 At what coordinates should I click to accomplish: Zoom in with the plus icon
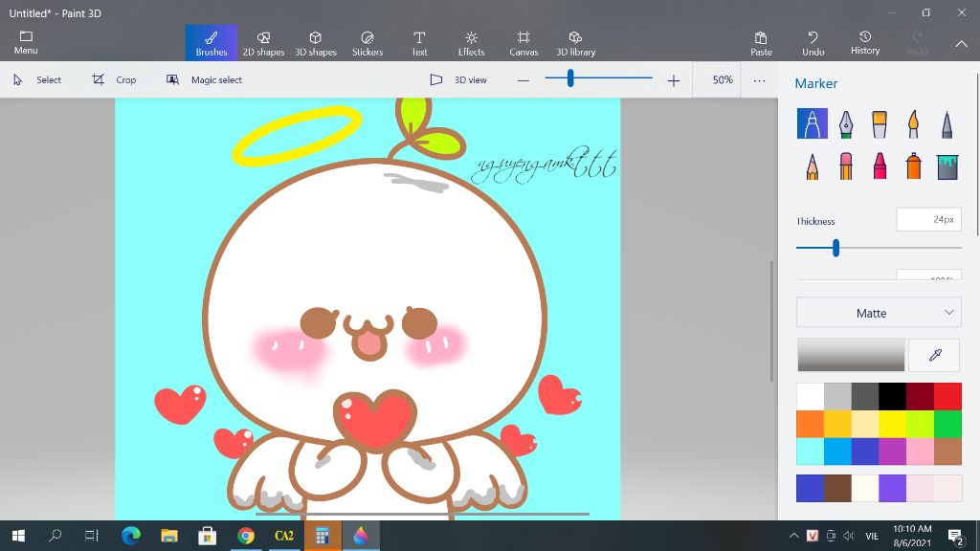[673, 80]
